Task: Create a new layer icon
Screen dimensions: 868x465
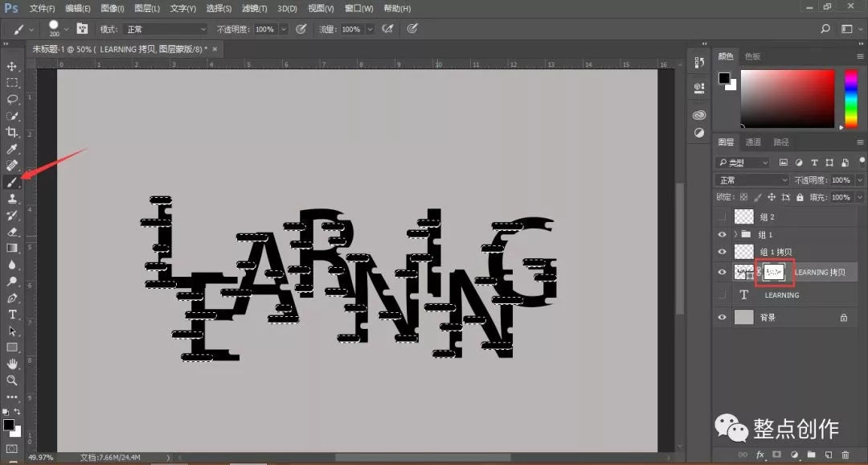Action: tap(828, 455)
